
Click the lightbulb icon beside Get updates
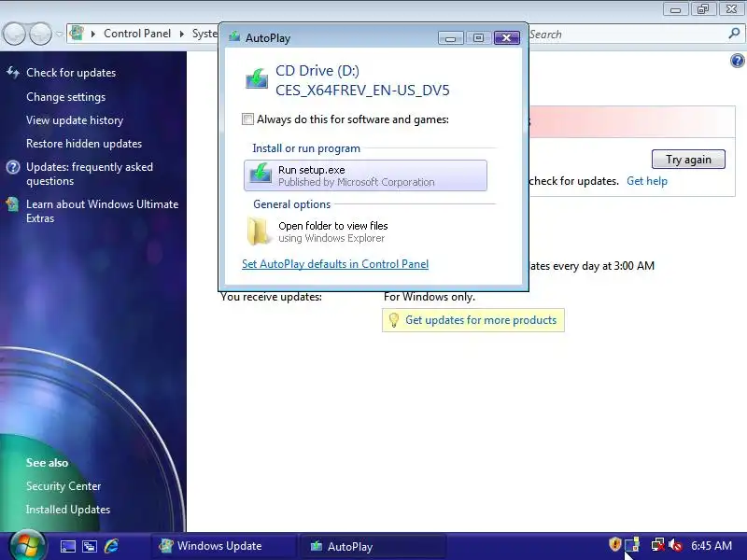point(393,320)
